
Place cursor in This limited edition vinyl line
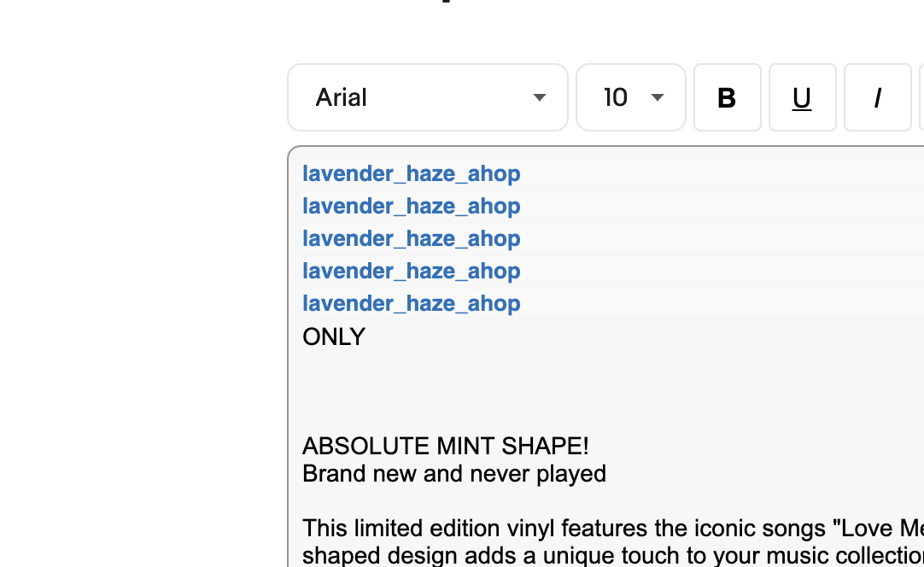click(x=613, y=528)
